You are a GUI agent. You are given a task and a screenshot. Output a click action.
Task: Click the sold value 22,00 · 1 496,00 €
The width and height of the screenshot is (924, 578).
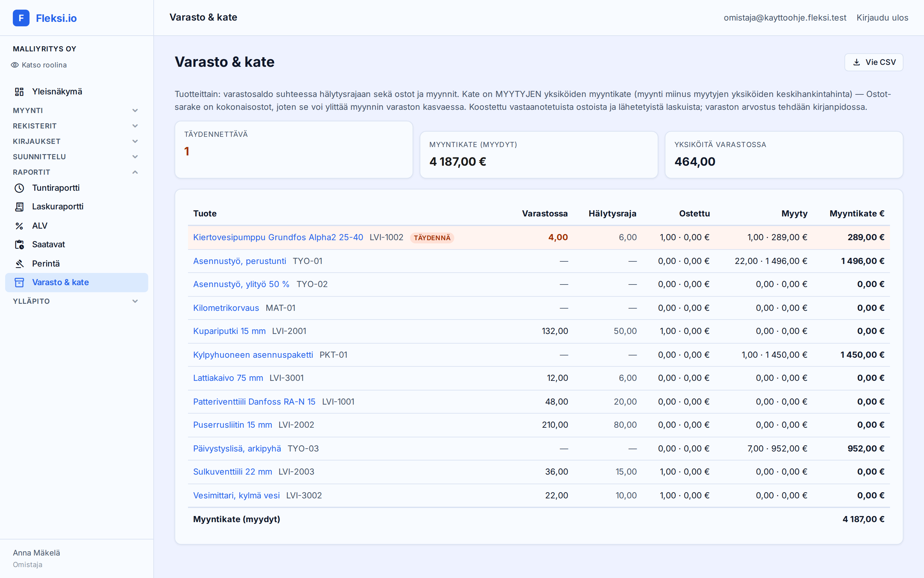[771, 261]
